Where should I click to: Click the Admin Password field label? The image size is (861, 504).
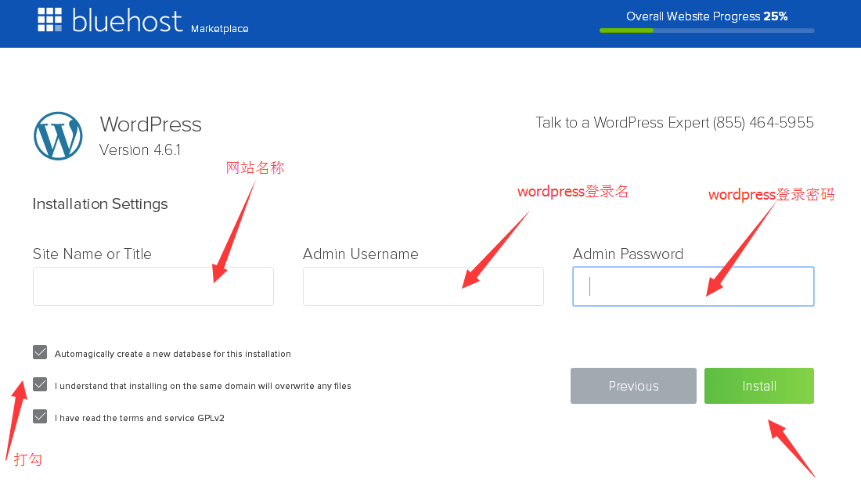pyautogui.click(x=627, y=254)
